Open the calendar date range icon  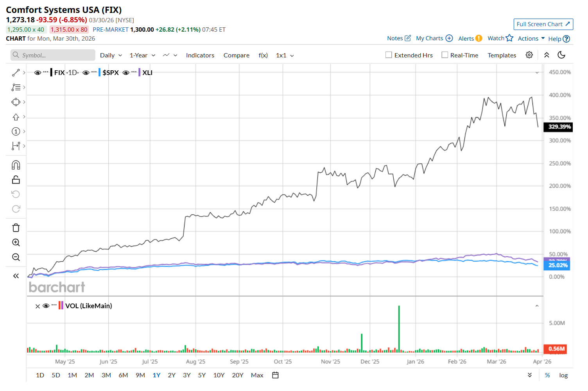click(275, 375)
